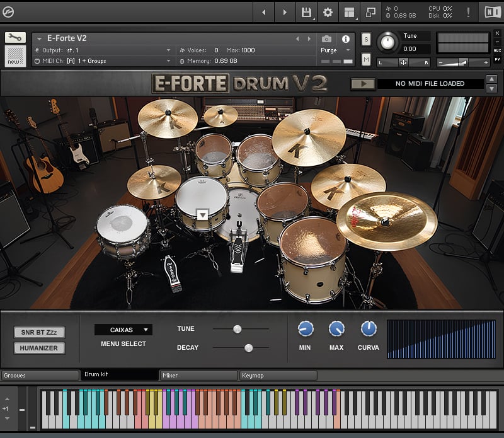Open the wrench instrument edit mode
Image resolution: width=504 pixels, height=438 pixels.
(15, 38)
